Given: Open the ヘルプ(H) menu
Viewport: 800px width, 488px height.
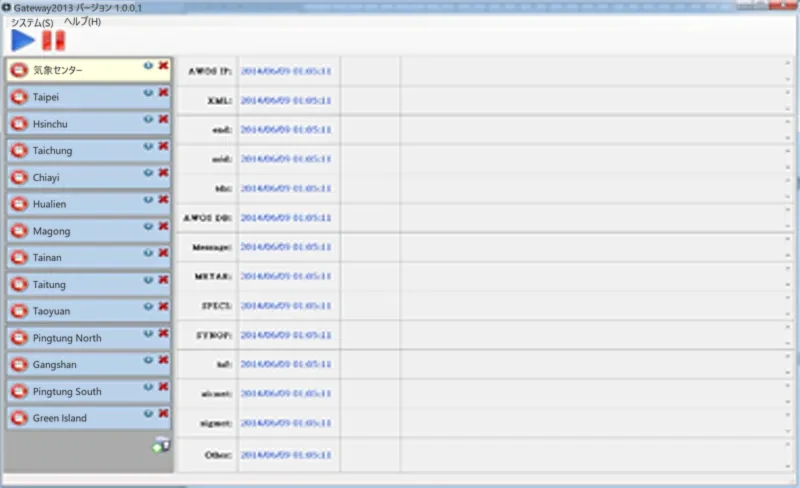Looking at the screenshot, I should click(x=83, y=21).
